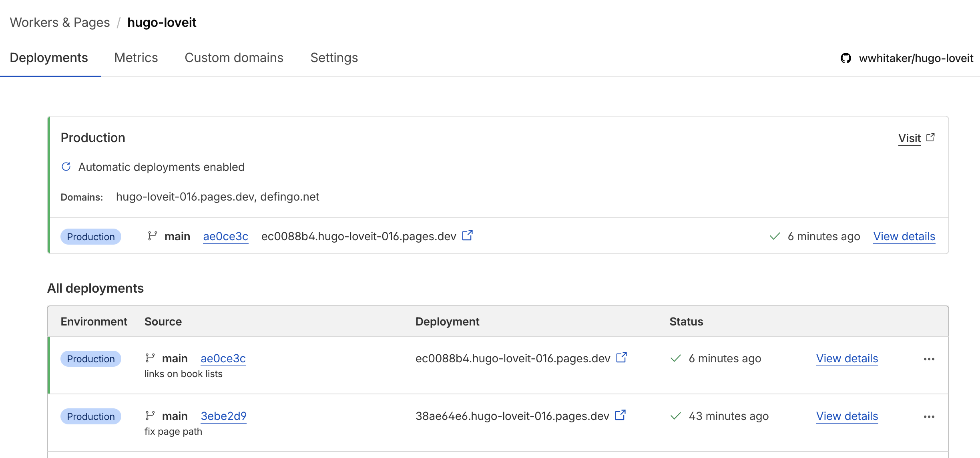Click 'fix page path' commit message
Viewport: 980px width, 458px height.
pos(173,432)
